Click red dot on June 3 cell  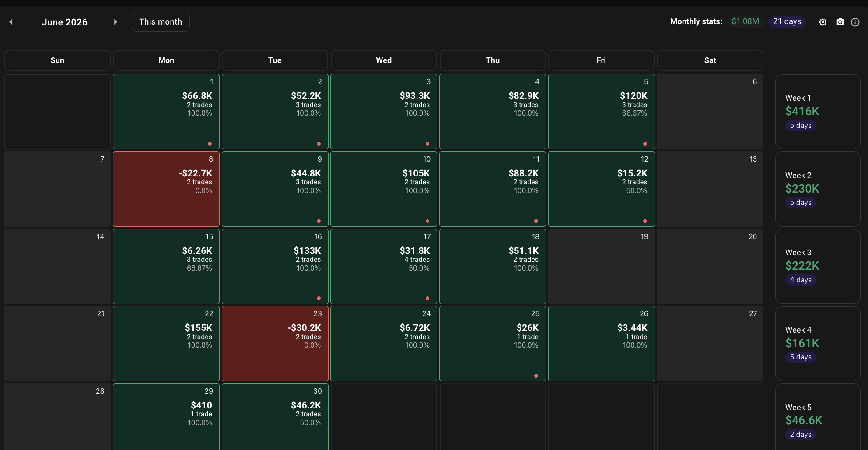427,144
